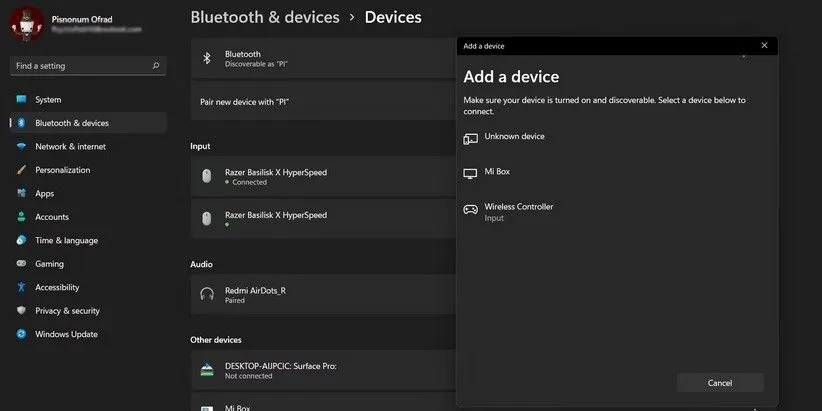822x411 pixels.
Task: Click the Network & internet icon
Action: tap(21, 147)
